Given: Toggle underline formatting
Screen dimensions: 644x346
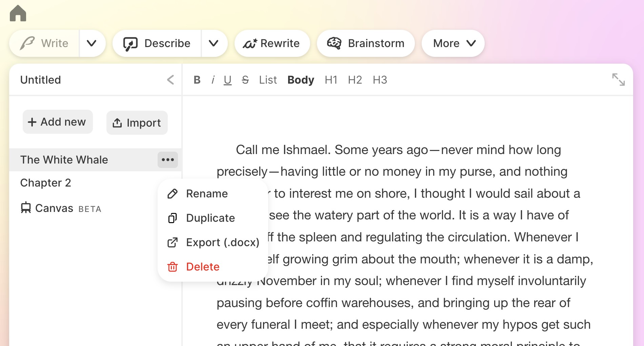Looking at the screenshot, I should [x=227, y=80].
